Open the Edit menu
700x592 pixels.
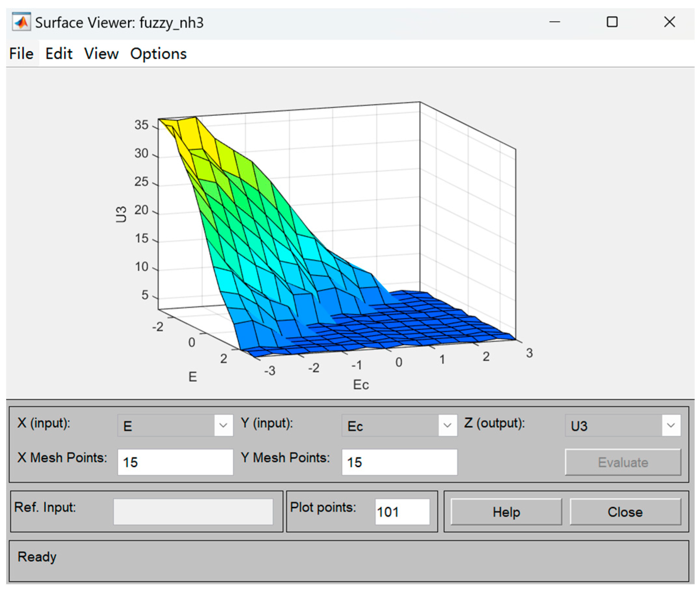(59, 54)
